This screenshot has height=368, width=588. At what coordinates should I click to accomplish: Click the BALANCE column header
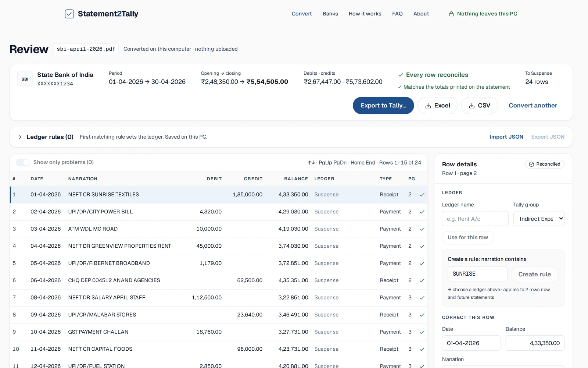pos(296,179)
